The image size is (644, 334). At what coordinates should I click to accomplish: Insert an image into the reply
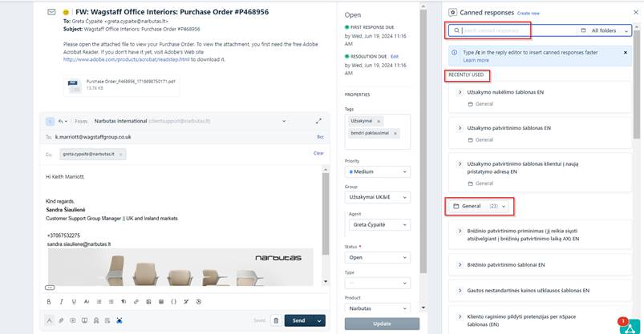coord(148,302)
